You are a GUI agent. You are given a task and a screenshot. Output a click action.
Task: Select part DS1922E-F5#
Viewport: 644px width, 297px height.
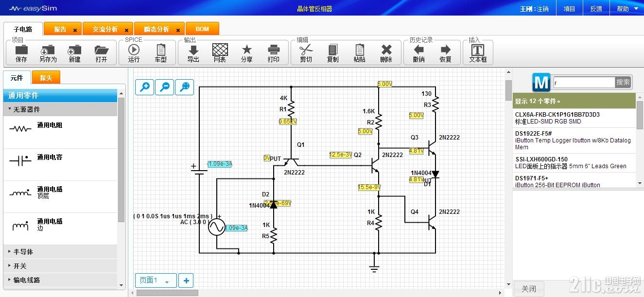[574, 140]
